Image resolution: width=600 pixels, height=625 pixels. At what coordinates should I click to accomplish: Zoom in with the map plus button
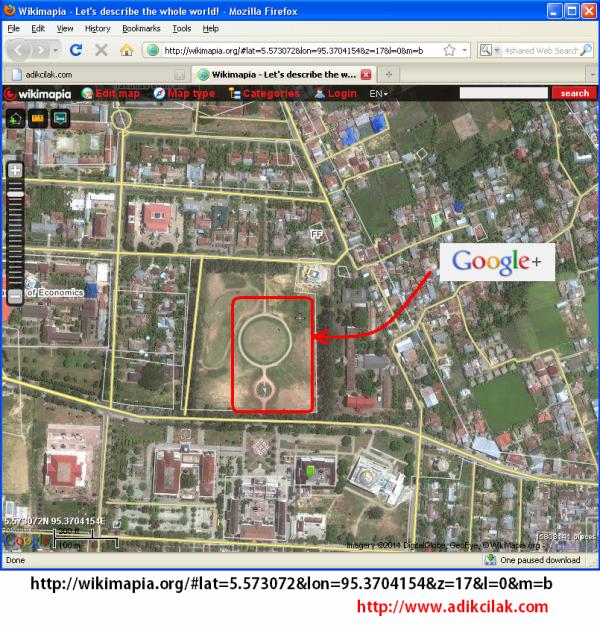tap(15, 171)
